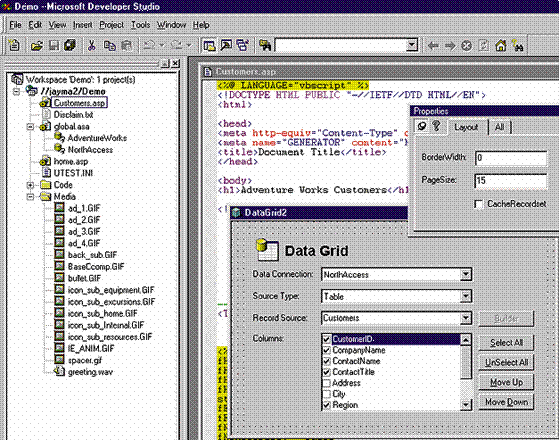This screenshot has height=440, width=559.
Task: Click the Save All toolbar icon
Action: (x=70, y=45)
